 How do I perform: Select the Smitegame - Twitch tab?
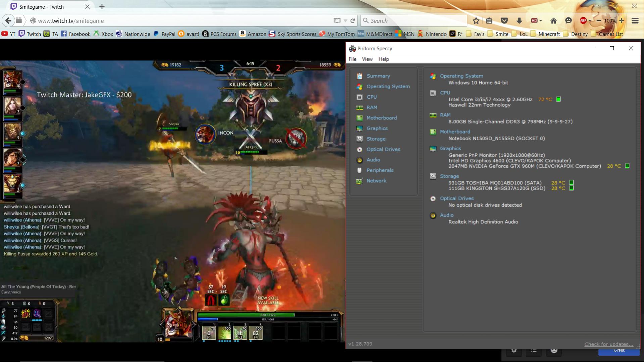50,7
